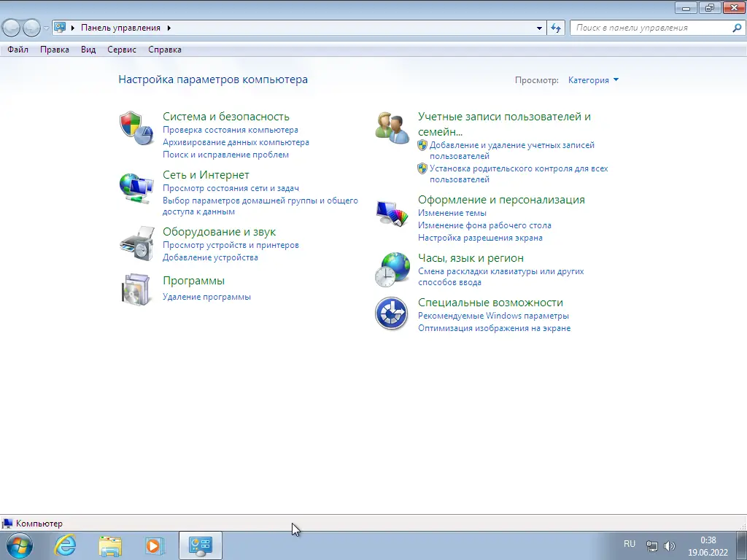Viewport: 747px width, 560px height.
Task: Open Система и безопасность category
Action: (x=226, y=116)
